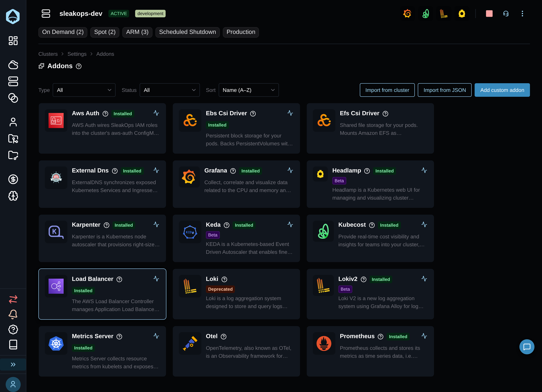Open the Load Balancer addon card
Screen dimensions: 542x392
pyautogui.click(x=102, y=294)
